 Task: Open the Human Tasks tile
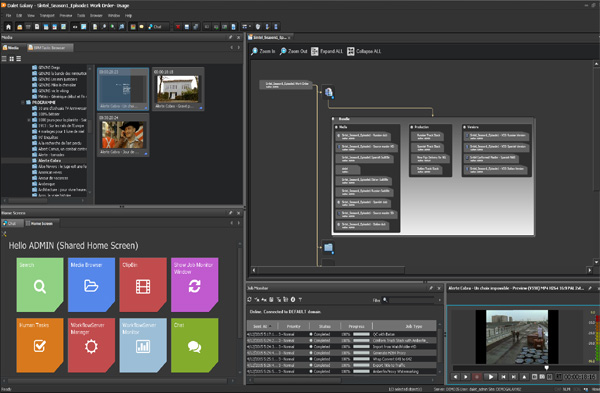click(40, 345)
